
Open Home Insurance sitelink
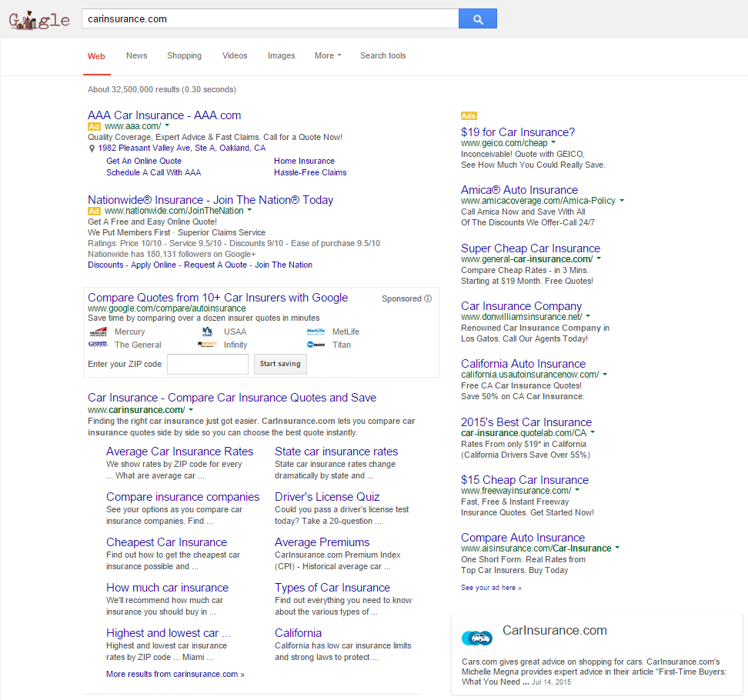(304, 162)
